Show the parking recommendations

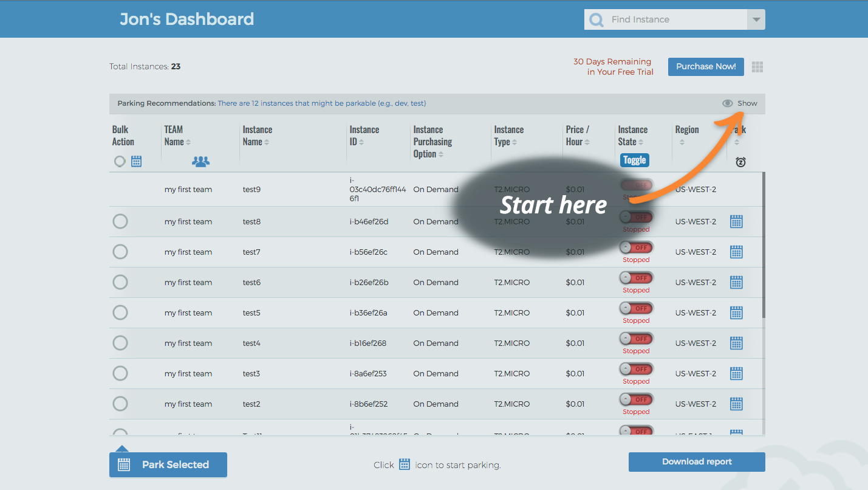tap(740, 103)
